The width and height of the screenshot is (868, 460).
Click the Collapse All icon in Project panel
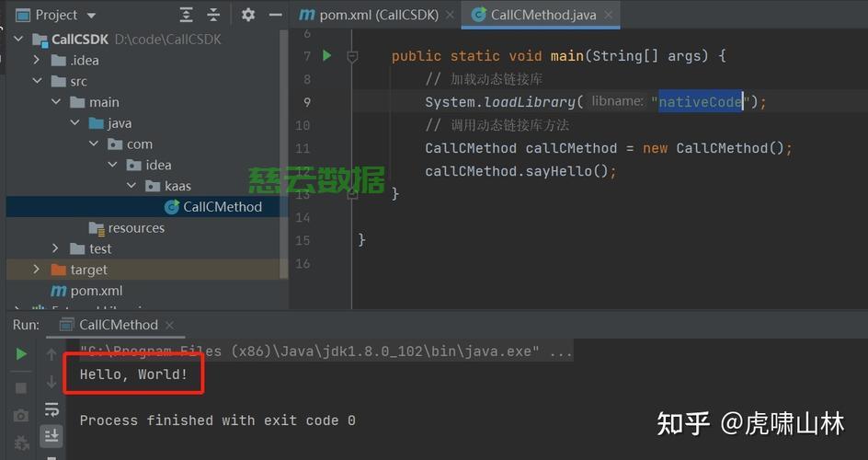(x=213, y=15)
